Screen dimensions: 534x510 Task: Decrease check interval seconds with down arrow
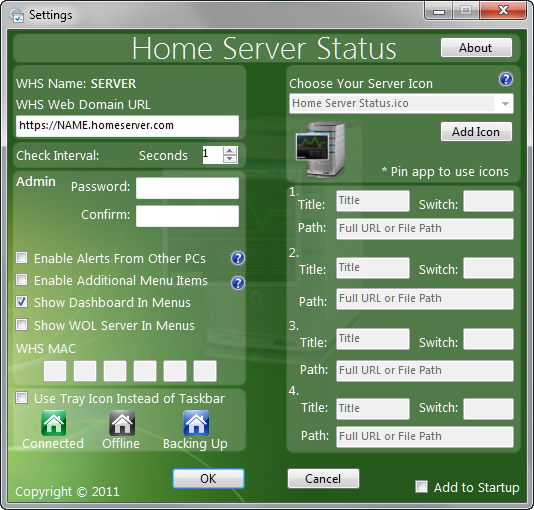point(230,159)
